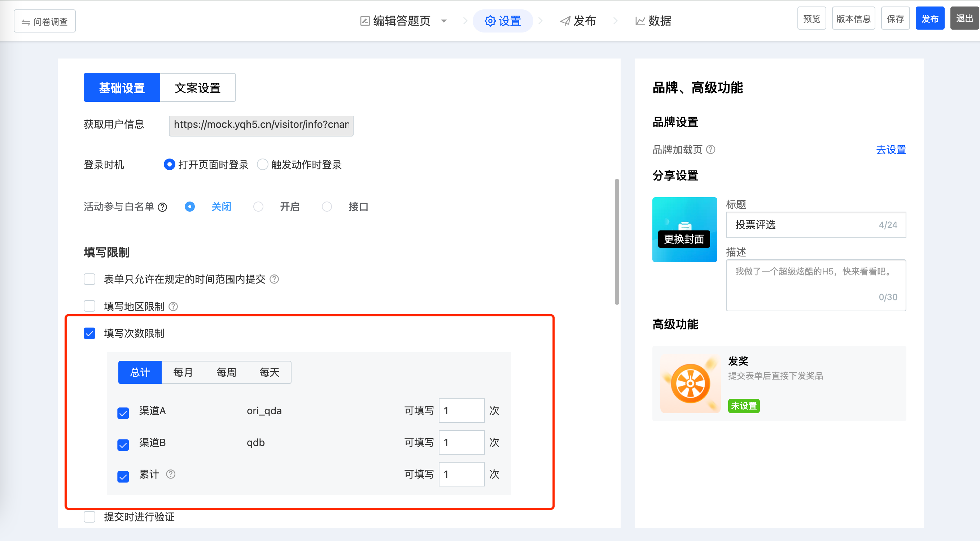
Task: Switch to the 文案设置 tab
Action: point(197,87)
